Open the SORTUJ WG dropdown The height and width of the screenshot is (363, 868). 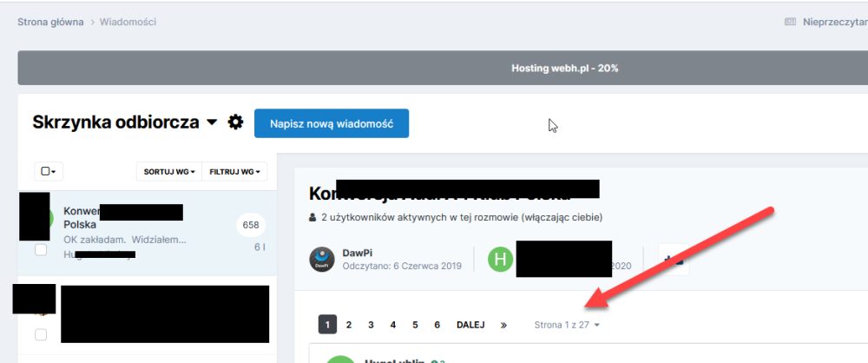pyautogui.click(x=168, y=172)
